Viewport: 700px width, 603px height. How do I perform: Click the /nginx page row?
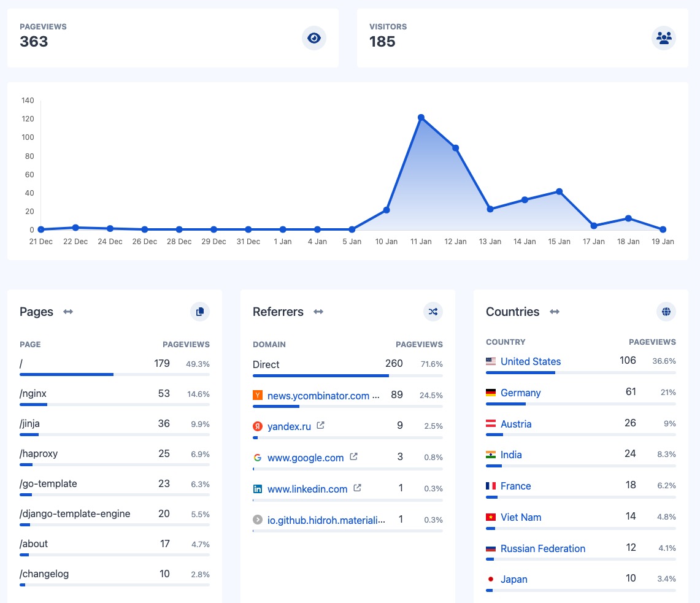pos(33,393)
